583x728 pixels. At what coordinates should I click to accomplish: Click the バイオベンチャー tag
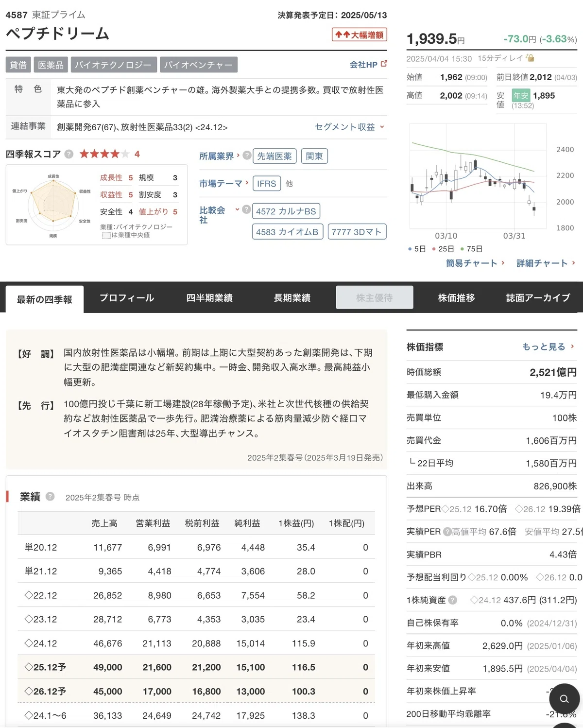point(199,65)
